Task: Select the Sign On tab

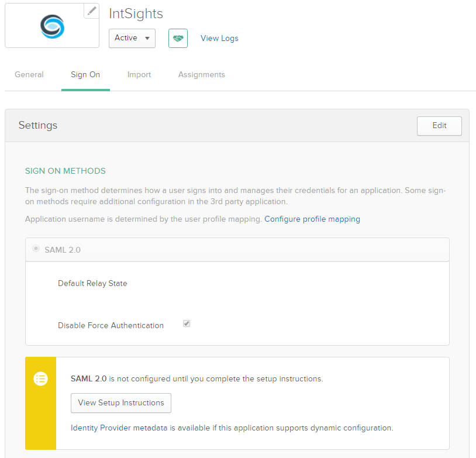Action: pyautogui.click(x=85, y=75)
